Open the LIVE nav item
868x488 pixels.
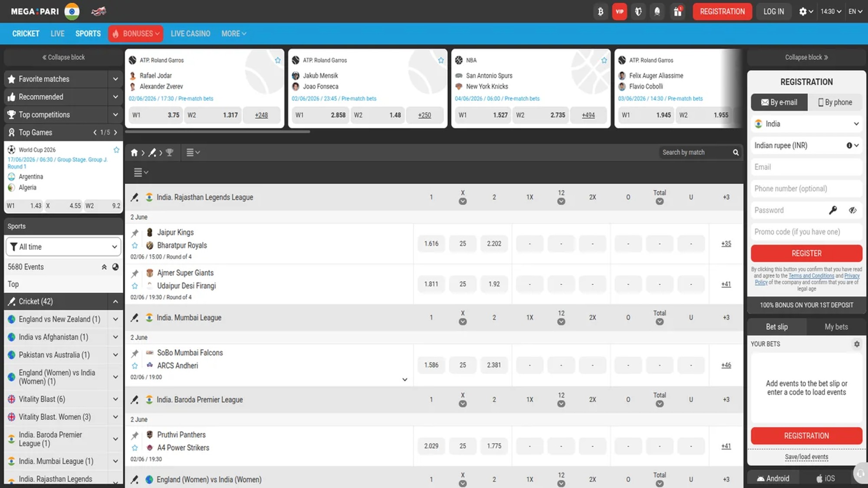(57, 34)
